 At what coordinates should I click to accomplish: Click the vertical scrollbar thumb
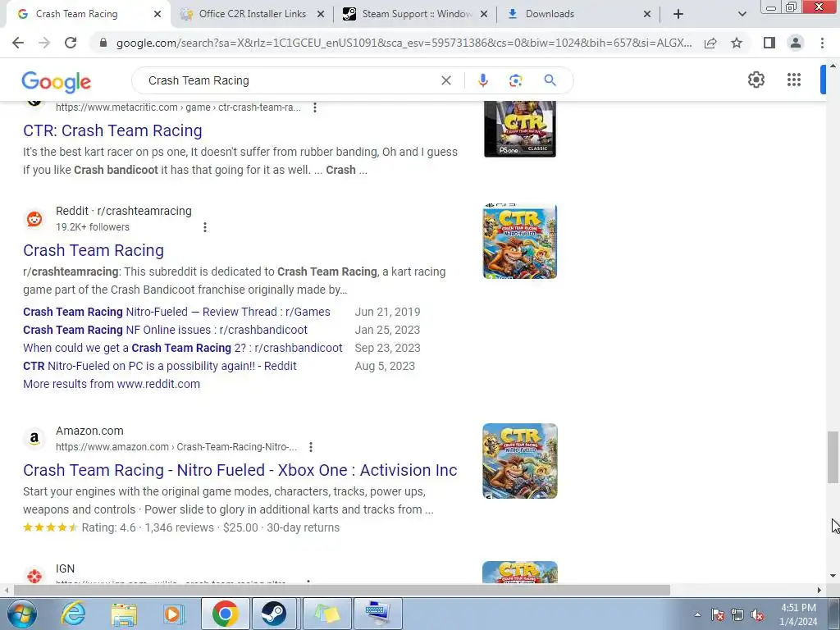pos(833,456)
